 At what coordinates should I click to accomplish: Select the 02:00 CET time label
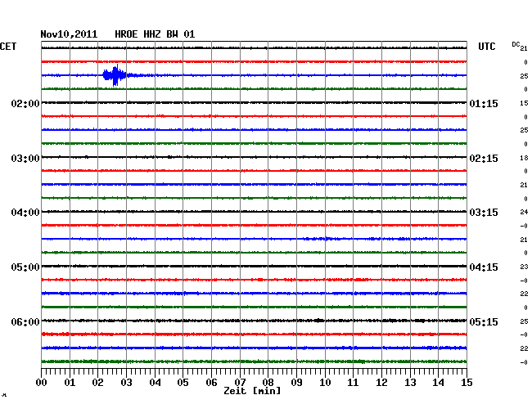[25, 104]
